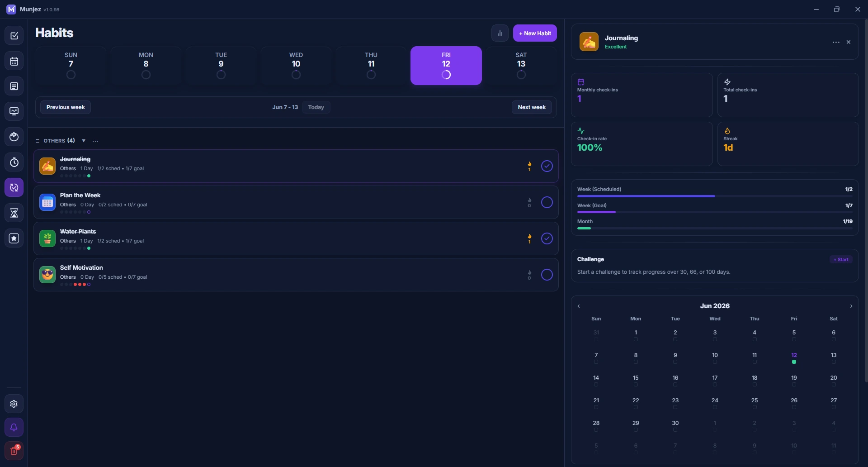Open habit statistics bar chart icon

click(500, 33)
